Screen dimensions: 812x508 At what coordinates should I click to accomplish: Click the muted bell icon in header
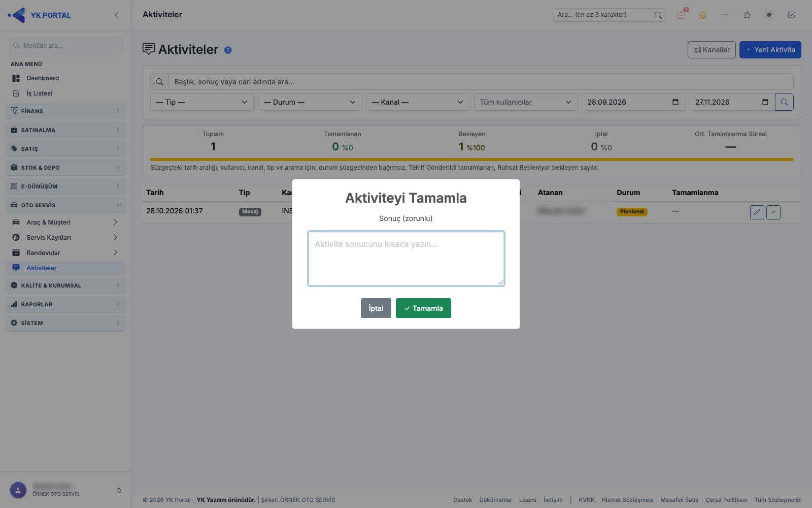(703, 15)
